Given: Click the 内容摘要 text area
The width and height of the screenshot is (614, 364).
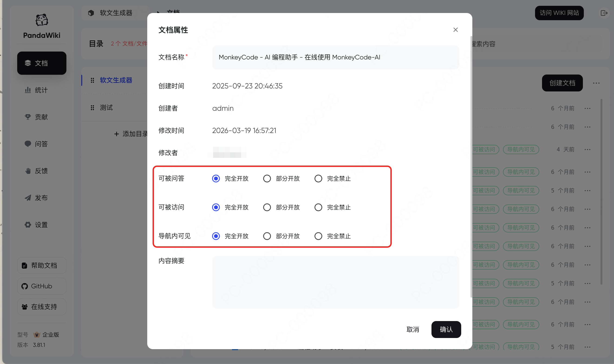Looking at the screenshot, I should pos(335,282).
